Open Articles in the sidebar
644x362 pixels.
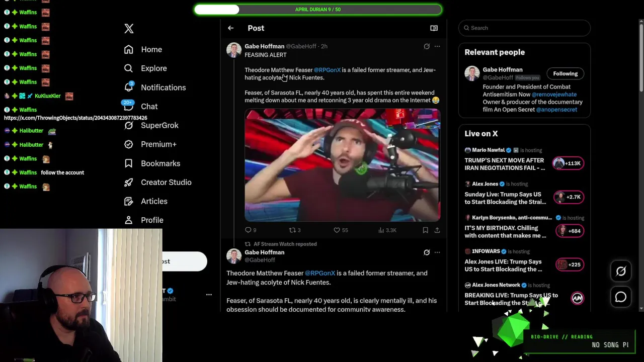[154, 201]
